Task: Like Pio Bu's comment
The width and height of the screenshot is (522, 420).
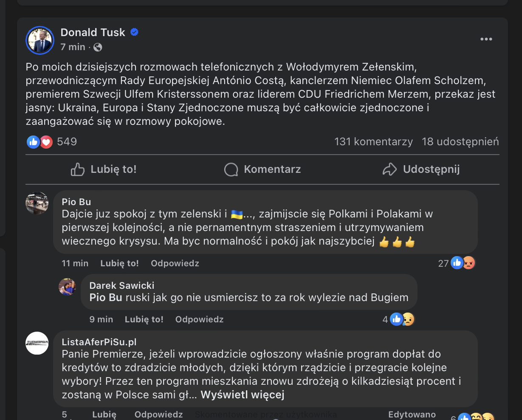Action: [x=119, y=263]
